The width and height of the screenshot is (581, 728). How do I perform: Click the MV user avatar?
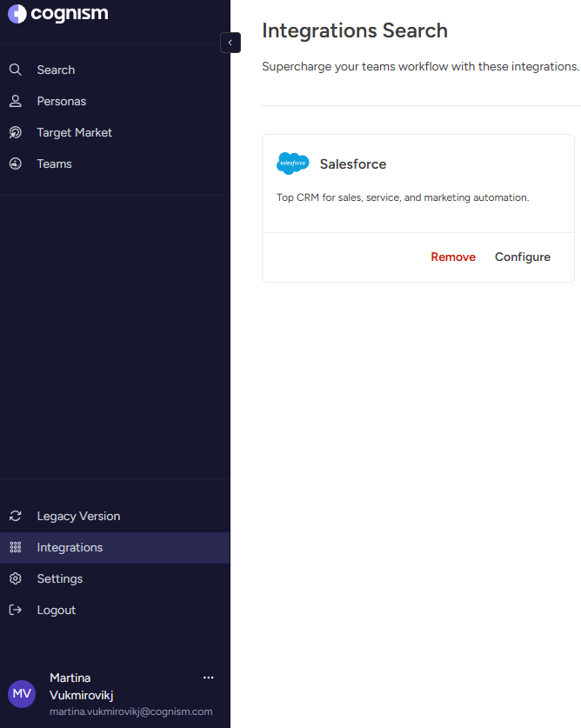click(22, 693)
